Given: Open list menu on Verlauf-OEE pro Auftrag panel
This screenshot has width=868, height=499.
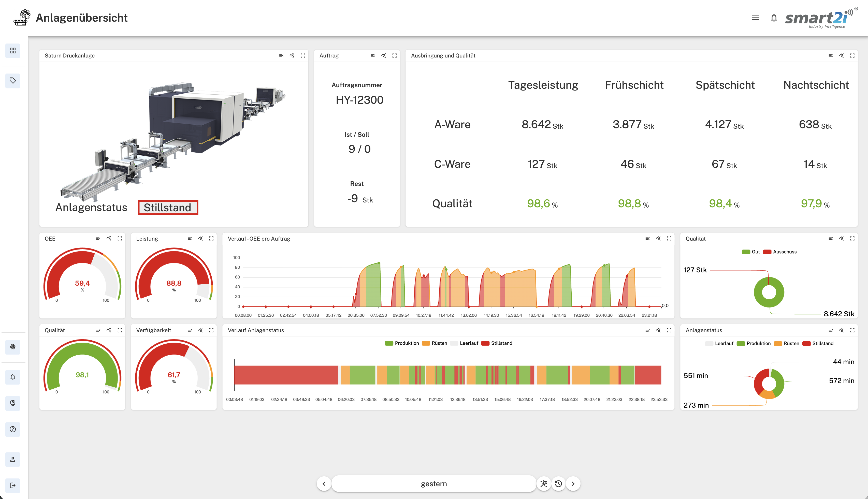Looking at the screenshot, I should 648,239.
